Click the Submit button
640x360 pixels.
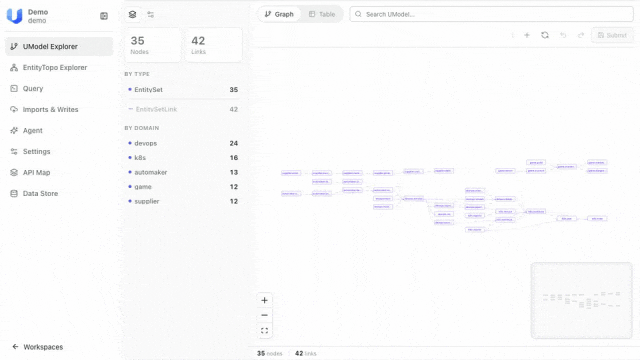pyautogui.click(x=612, y=35)
